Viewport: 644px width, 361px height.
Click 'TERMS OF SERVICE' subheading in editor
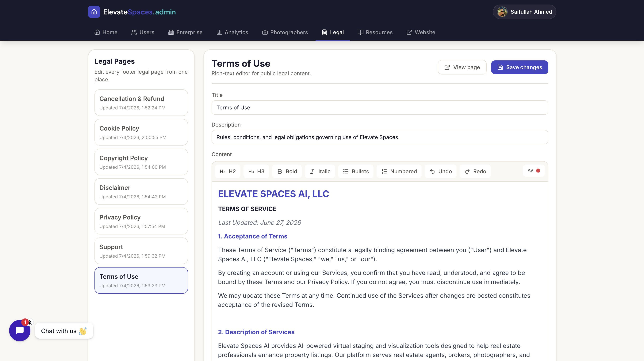(247, 209)
